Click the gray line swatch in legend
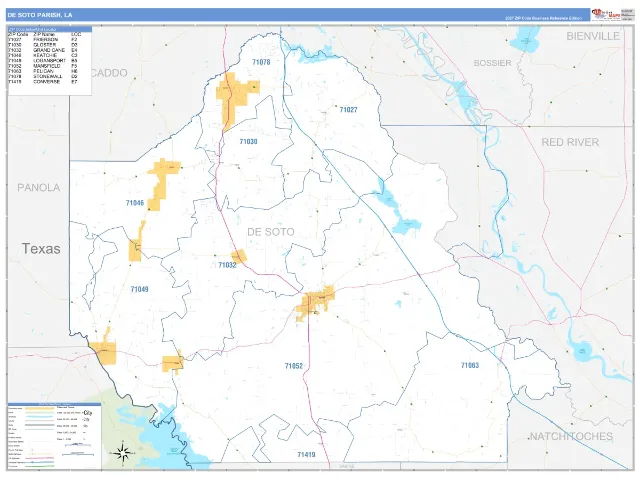640x480 pixels. tap(40, 425)
